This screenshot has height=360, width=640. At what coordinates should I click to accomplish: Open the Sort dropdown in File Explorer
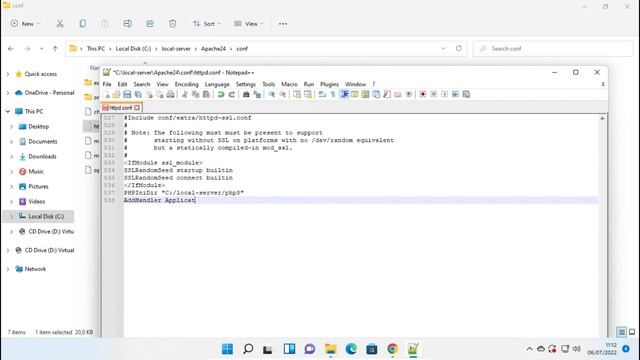(x=207, y=24)
